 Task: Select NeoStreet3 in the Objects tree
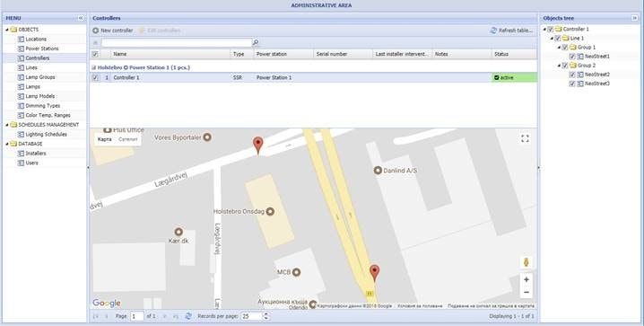coord(597,84)
